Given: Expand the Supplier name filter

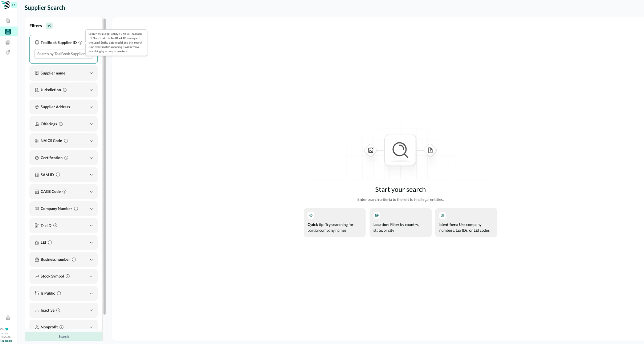Looking at the screenshot, I should click(91, 73).
